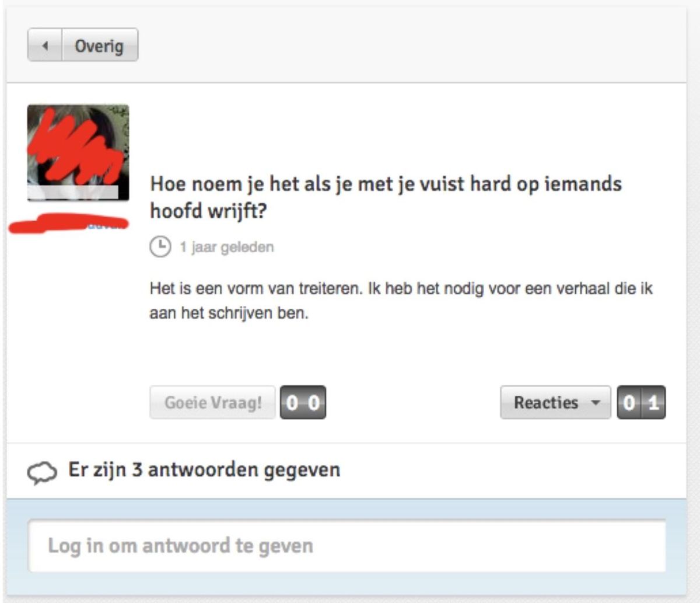Click the digit 1 in the Reacties counter
700x603 pixels.
click(653, 402)
